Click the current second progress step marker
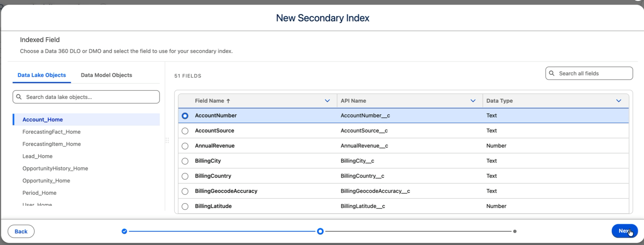Image resolution: width=644 pixels, height=245 pixels. click(320, 231)
